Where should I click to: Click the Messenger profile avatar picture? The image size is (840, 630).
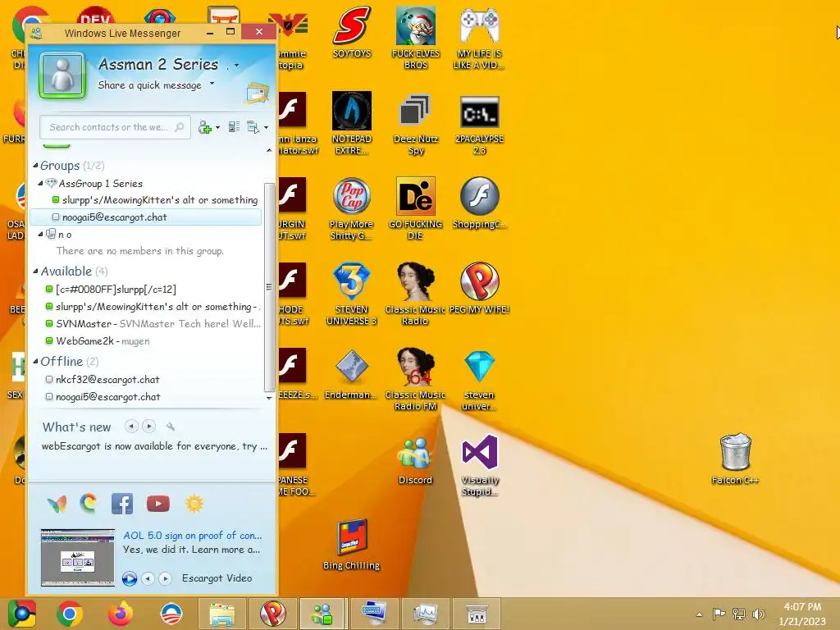[62, 75]
